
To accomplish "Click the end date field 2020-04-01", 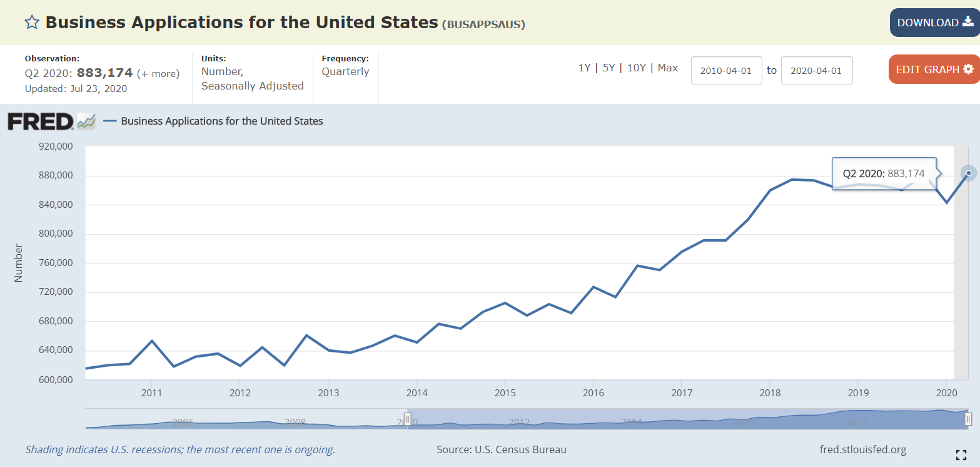I will tap(817, 70).
